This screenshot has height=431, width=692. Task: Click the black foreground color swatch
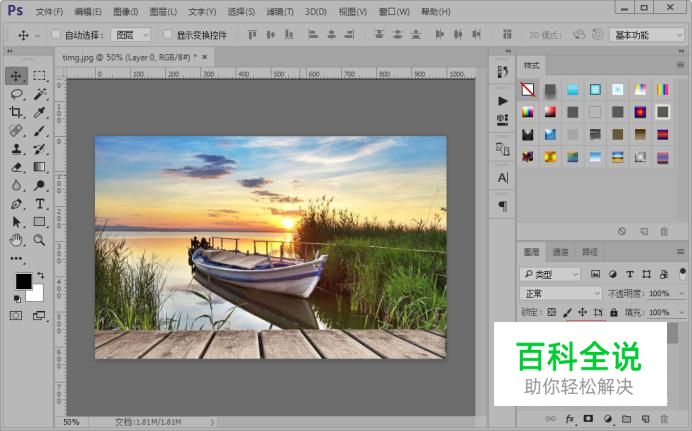point(22,280)
